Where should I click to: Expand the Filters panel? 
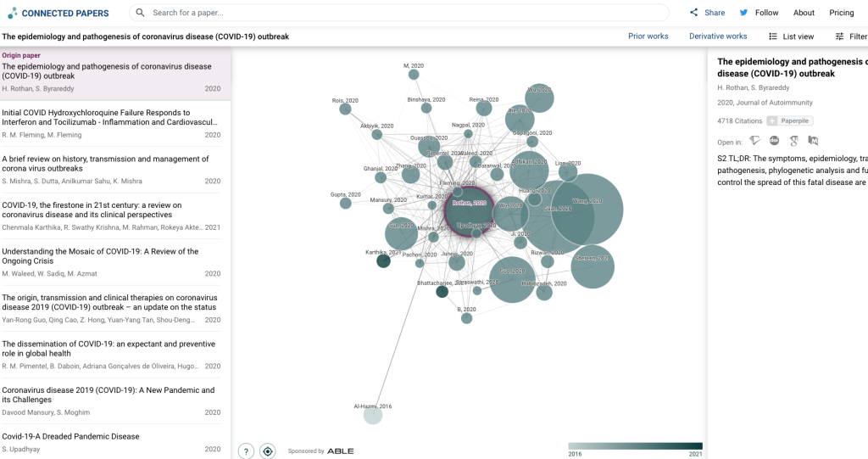coord(850,36)
